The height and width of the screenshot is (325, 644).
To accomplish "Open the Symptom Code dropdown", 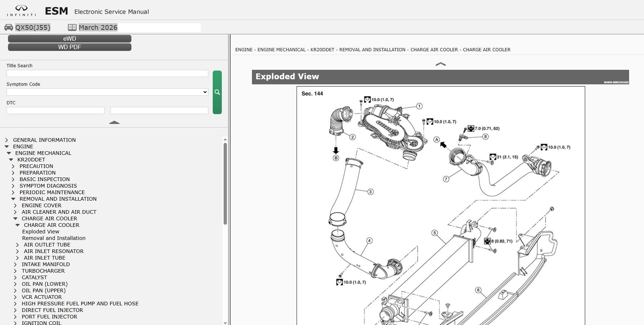I will [x=107, y=92].
